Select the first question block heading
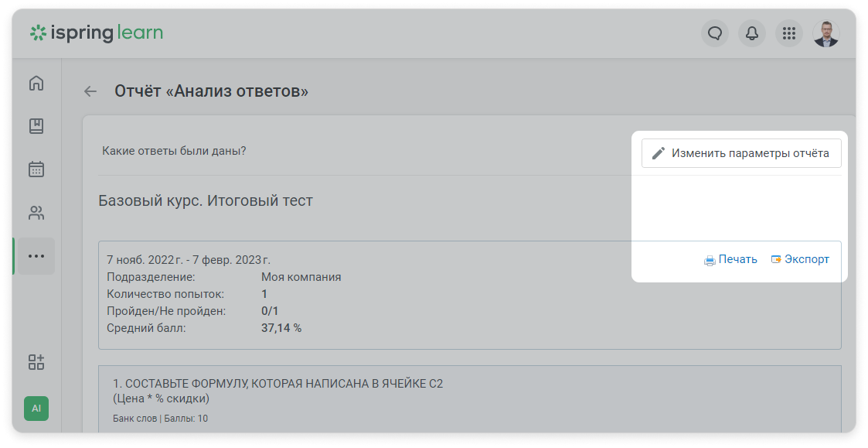 (278, 390)
